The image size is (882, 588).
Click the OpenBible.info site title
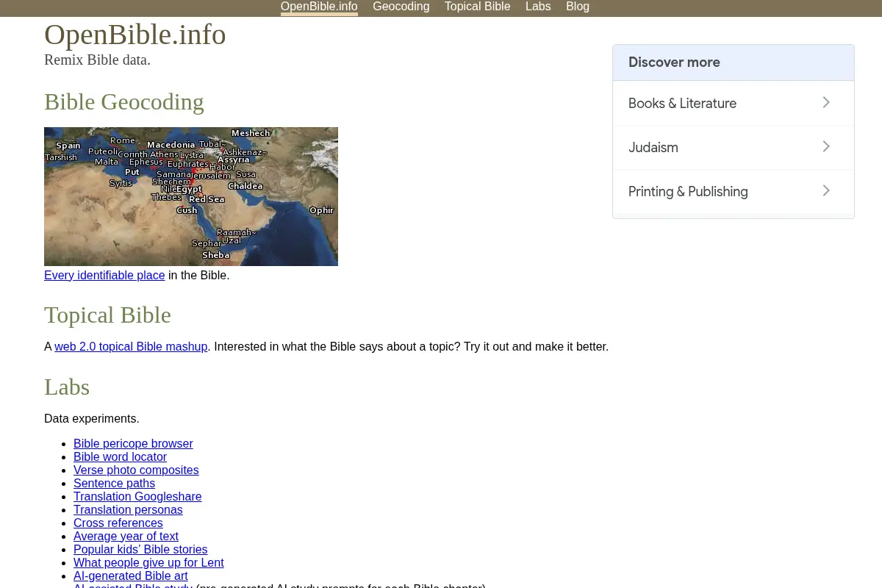tap(135, 35)
